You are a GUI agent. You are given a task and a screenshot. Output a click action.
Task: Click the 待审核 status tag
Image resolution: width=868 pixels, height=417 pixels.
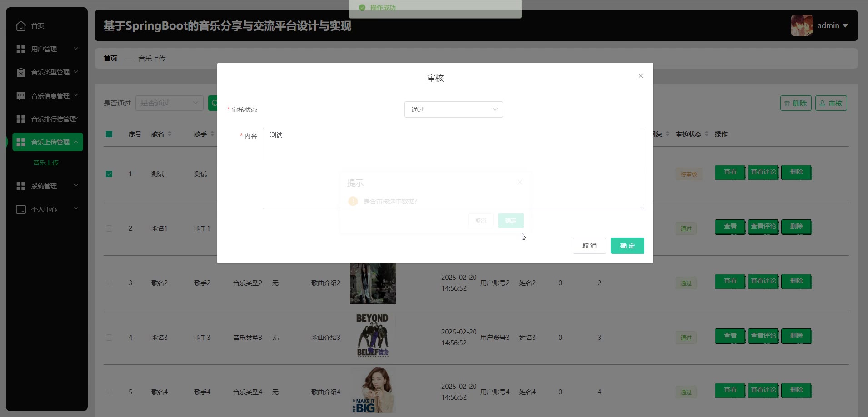pyautogui.click(x=688, y=174)
